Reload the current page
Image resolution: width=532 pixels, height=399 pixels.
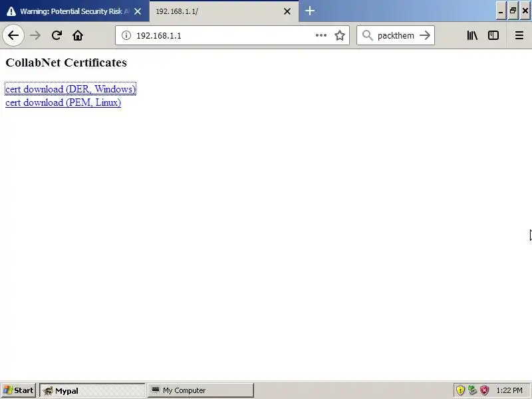tap(57, 35)
